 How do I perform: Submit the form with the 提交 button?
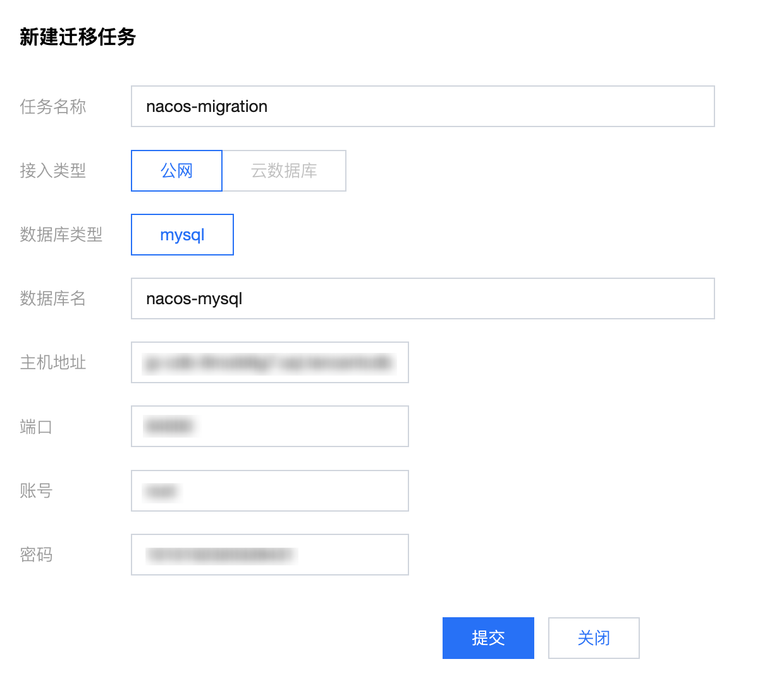[x=488, y=638]
